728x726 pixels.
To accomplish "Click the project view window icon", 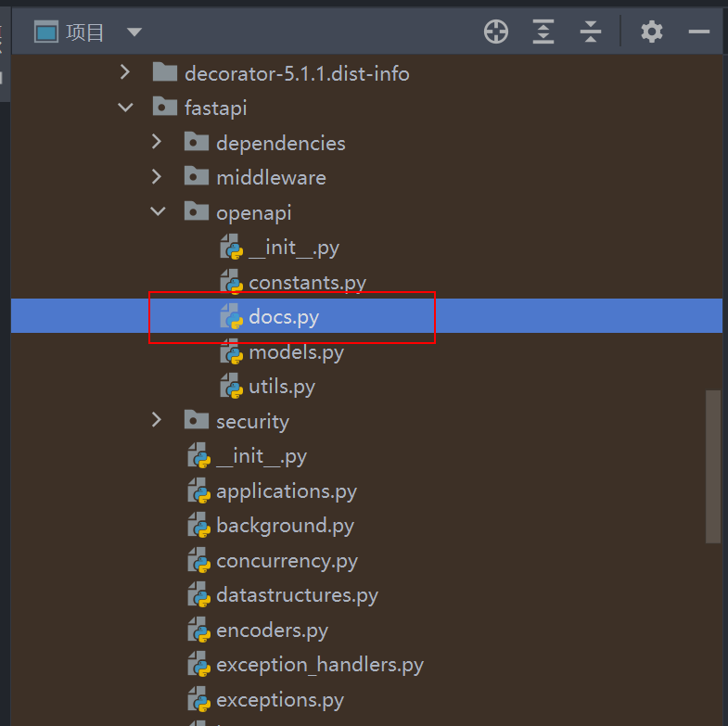I will click(x=46, y=32).
